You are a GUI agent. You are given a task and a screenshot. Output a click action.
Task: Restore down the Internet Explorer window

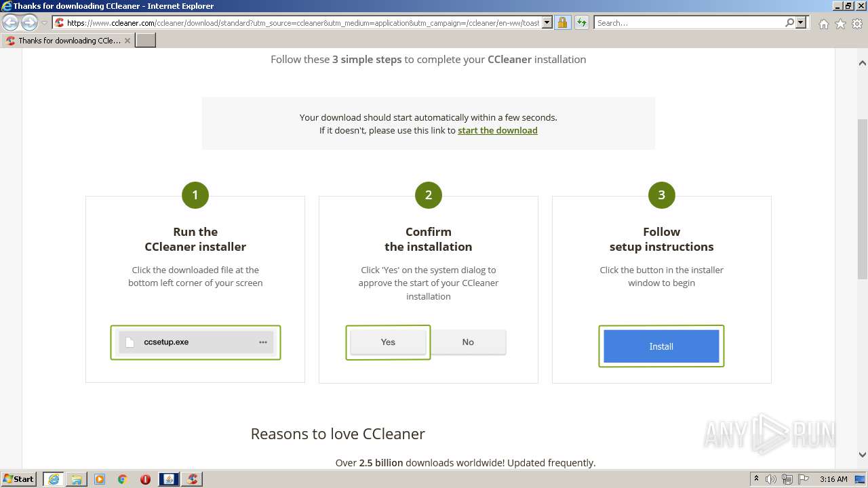pyautogui.click(x=848, y=5)
